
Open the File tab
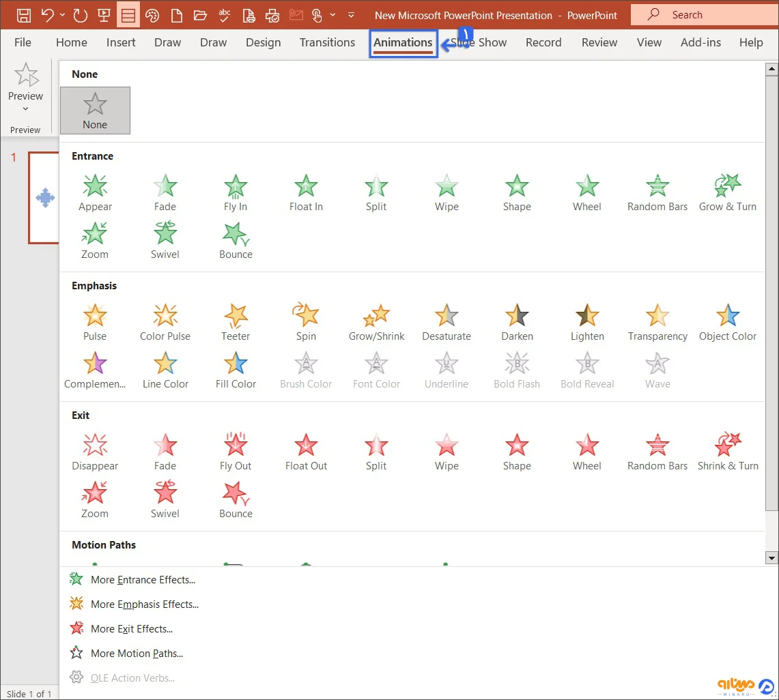coord(23,43)
